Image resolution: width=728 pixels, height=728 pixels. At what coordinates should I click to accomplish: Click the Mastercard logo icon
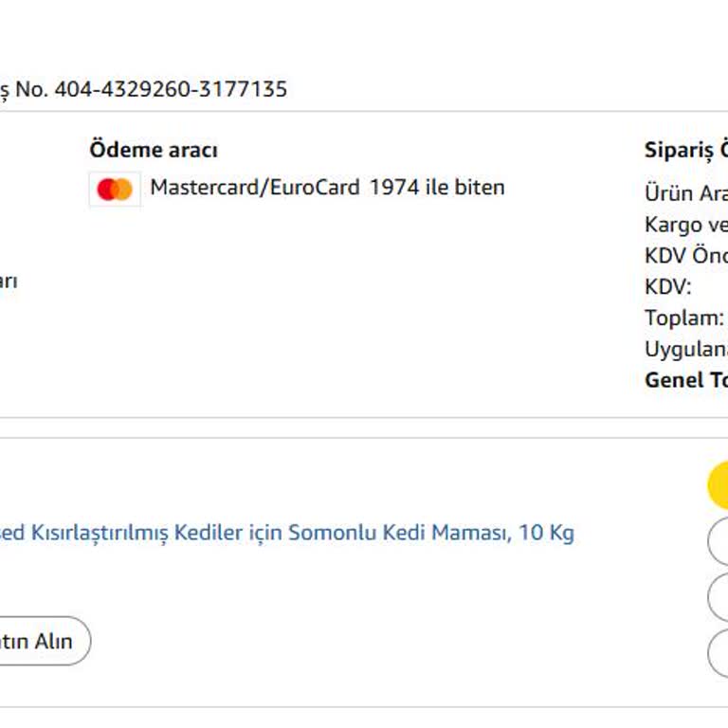pos(115,189)
